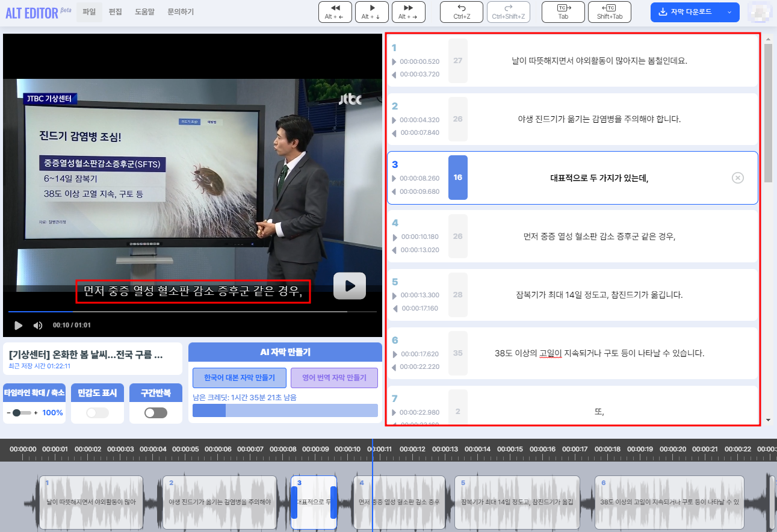This screenshot has width=777, height=532.
Task: Click the 00:00:05 mark on timeline ruler
Action: coord(185,449)
